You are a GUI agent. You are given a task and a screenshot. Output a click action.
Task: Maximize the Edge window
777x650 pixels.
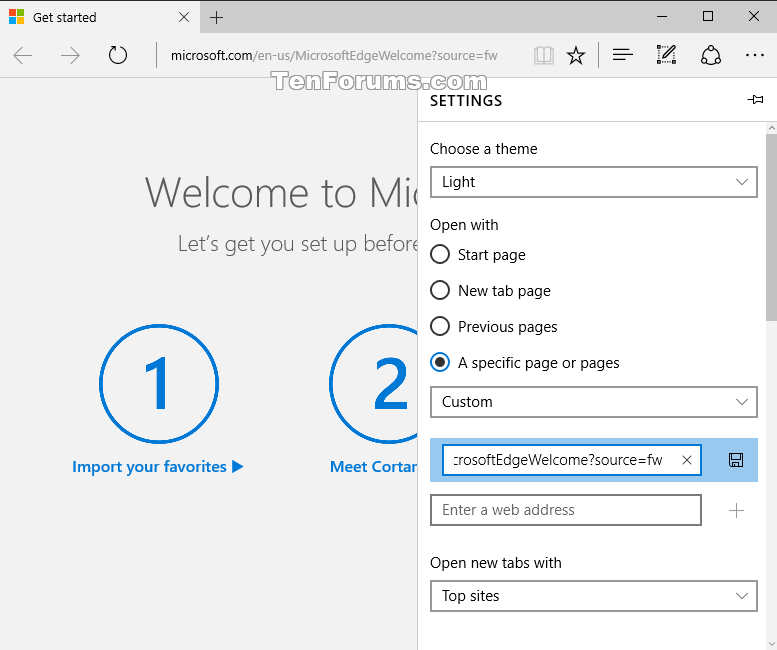point(708,16)
